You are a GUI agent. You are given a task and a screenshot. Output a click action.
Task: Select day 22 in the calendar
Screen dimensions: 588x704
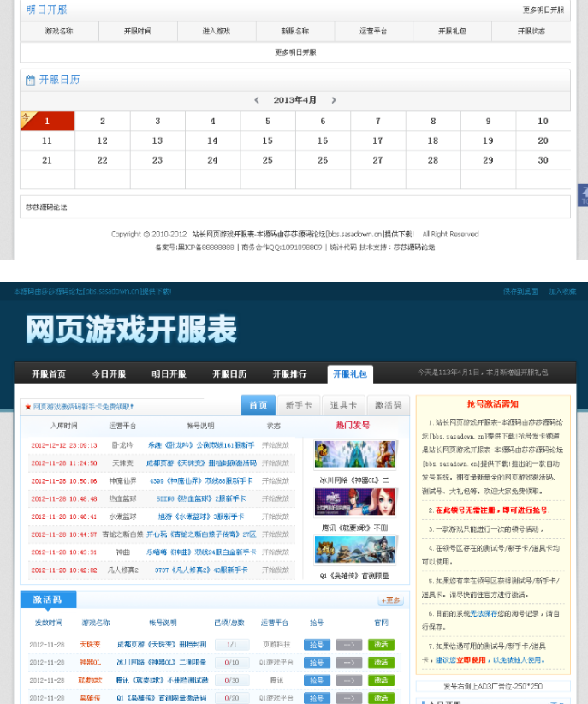click(103, 160)
